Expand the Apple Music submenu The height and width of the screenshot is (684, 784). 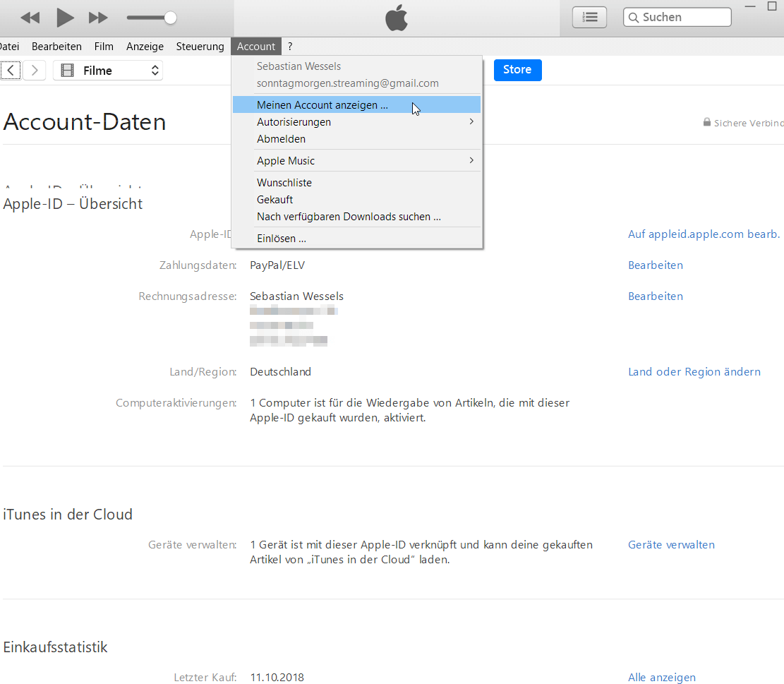click(x=356, y=161)
